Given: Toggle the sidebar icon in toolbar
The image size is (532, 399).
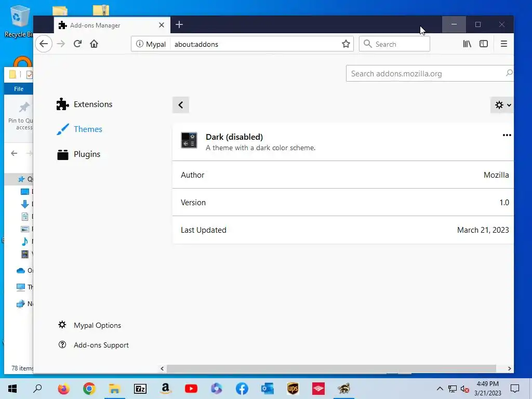Looking at the screenshot, I should pos(484,44).
